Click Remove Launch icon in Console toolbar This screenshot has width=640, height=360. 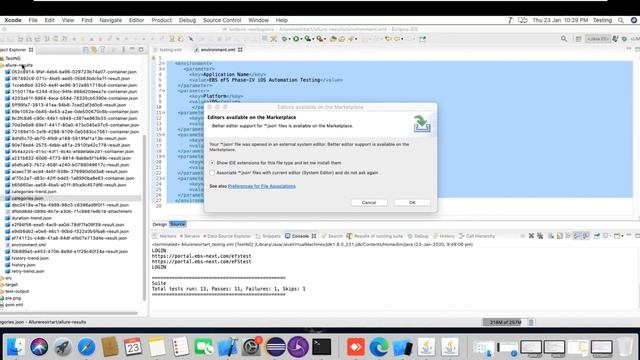point(531,236)
